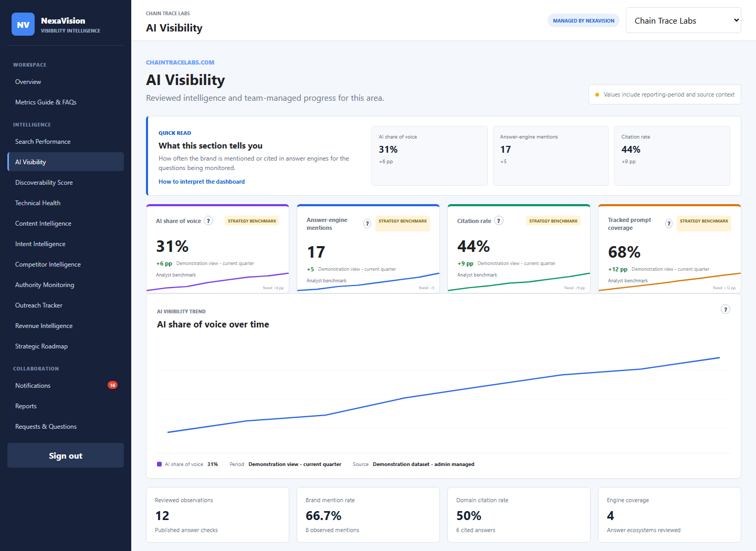Click 'Published answer checks' text
The image size is (756, 551).
[186, 531]
